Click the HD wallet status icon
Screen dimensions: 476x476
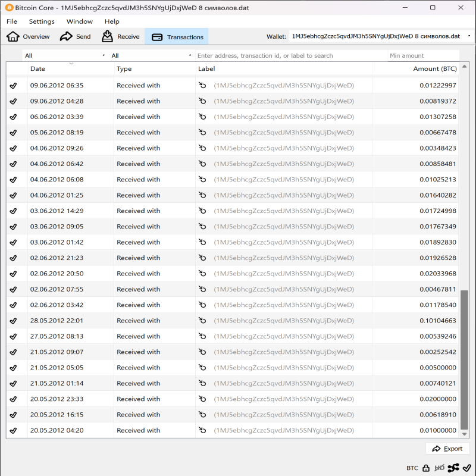[x=439, y=468]
